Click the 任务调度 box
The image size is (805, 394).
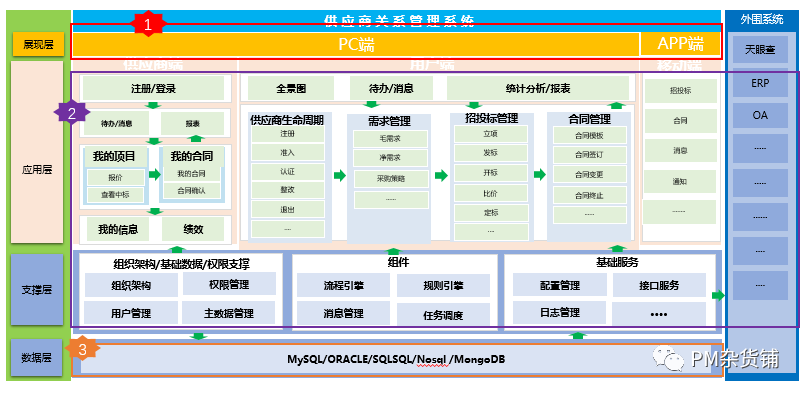[444, 315]
